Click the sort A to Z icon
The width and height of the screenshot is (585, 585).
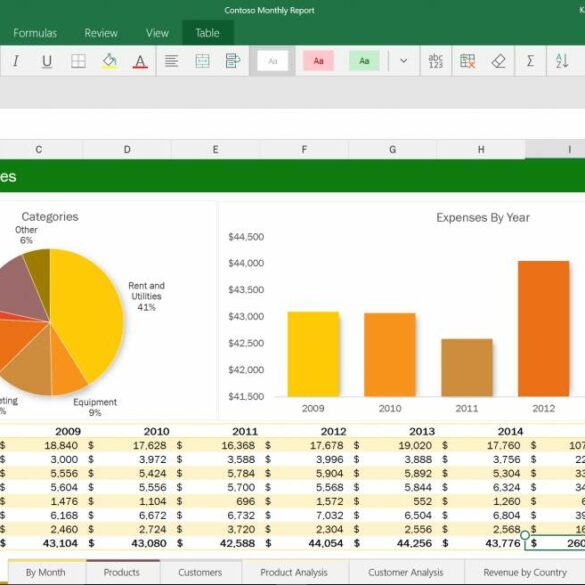tap(561, 61)
